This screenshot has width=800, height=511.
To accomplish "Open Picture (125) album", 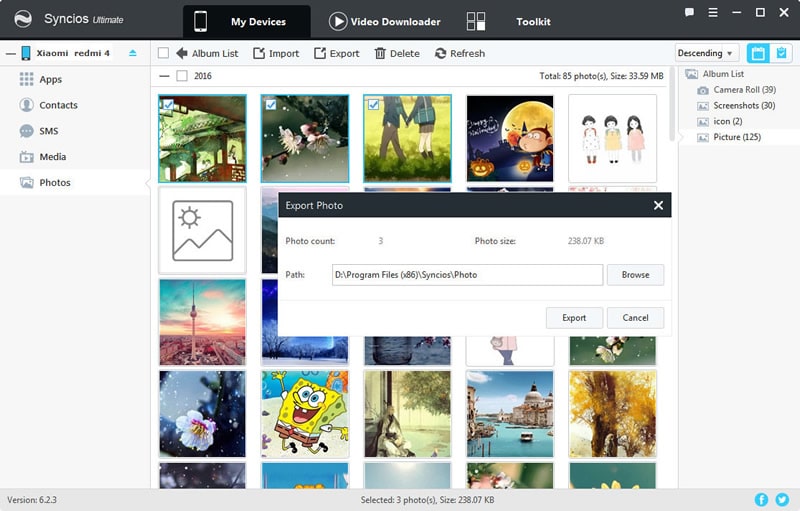I will [737, 137].
